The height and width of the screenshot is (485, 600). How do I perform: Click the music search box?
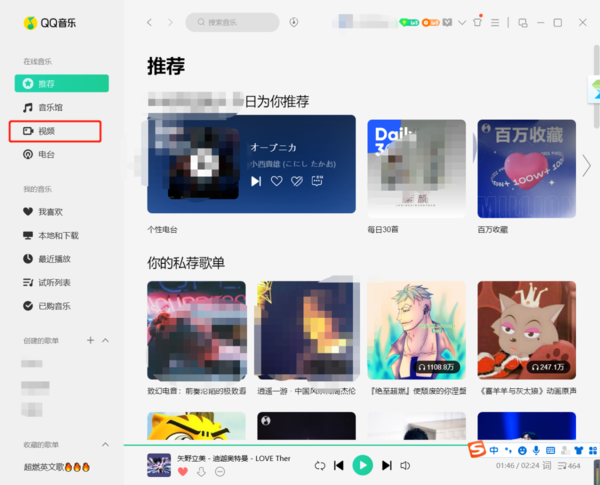point(232,22)
